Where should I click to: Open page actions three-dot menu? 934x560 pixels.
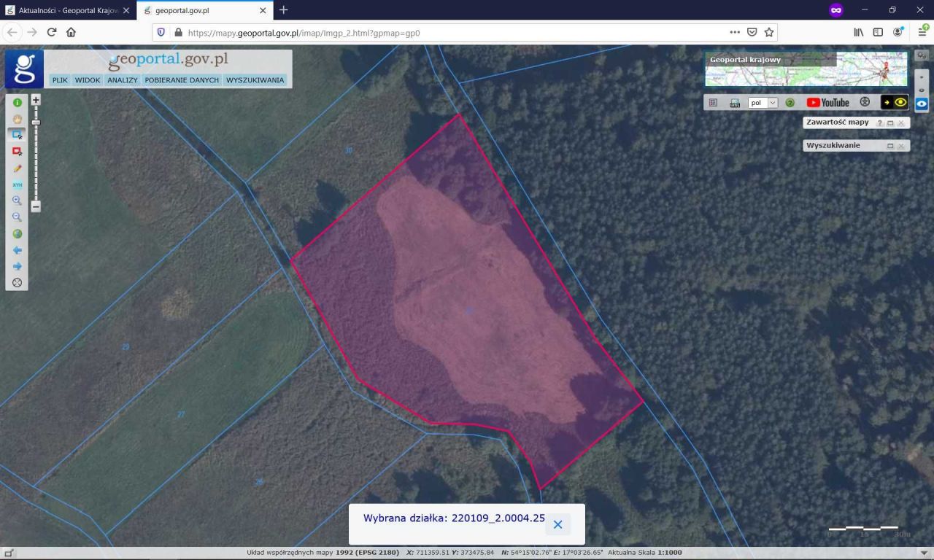735,32
